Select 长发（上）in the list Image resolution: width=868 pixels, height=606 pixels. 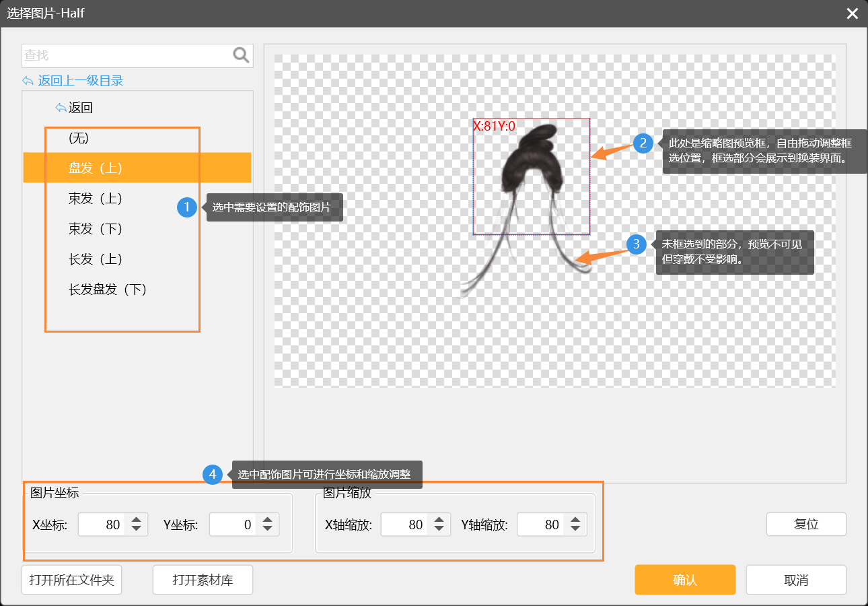[x=96, y=259]
